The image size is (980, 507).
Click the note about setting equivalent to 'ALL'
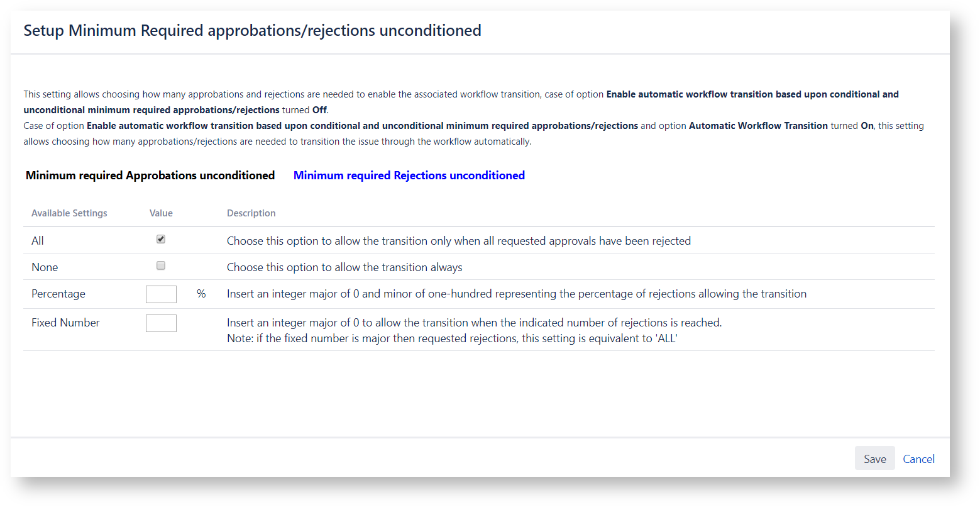tap(452, 338)
